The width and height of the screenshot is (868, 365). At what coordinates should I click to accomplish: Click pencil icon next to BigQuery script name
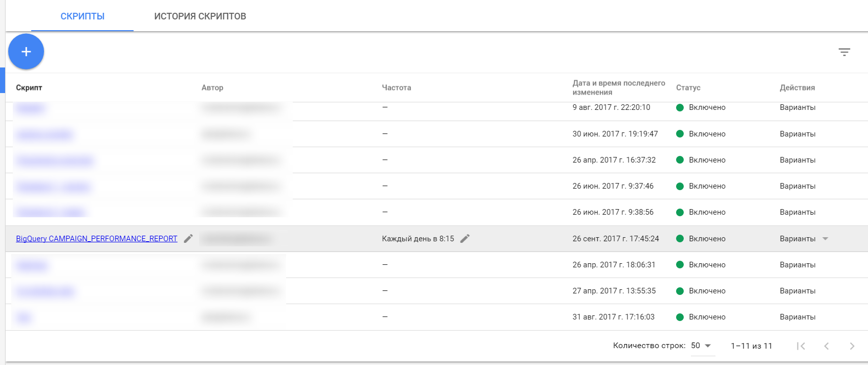click(x=188, y=239)
